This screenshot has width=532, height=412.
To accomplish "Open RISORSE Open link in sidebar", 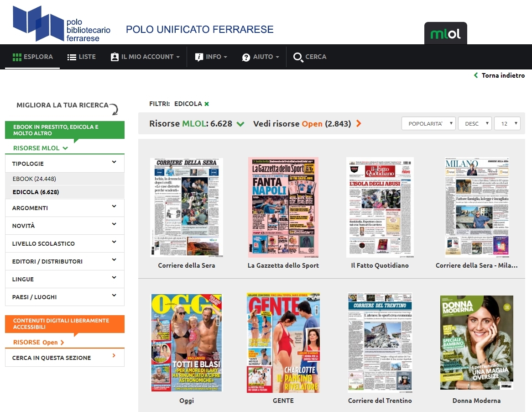I will [38, 343].
